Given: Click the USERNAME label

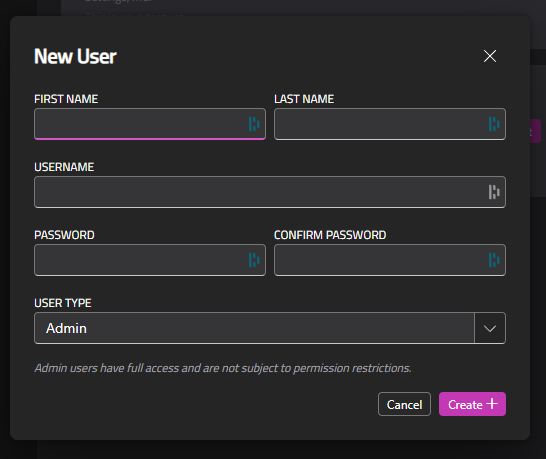Looking at the screenshot, I should tap(64, 167).
